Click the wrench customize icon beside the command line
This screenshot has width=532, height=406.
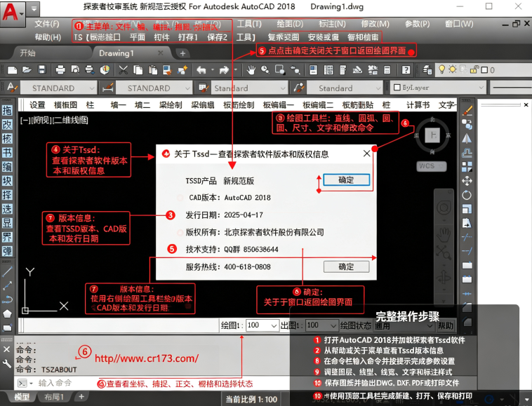point(7,364)
